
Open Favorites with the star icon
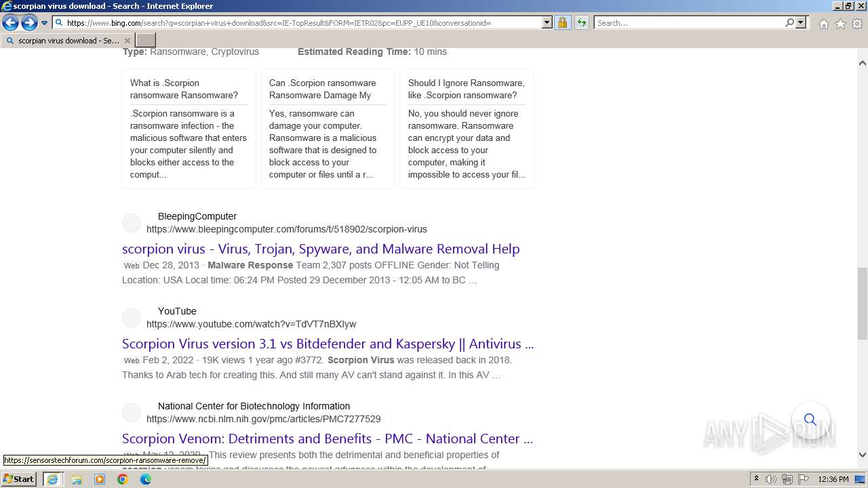tap(840, 24)
